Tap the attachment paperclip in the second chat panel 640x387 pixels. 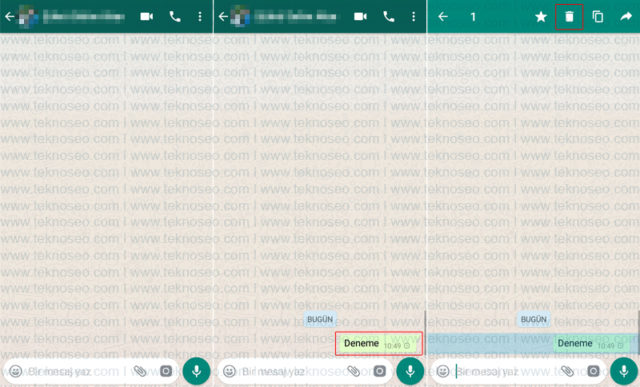tap(353, 371)
